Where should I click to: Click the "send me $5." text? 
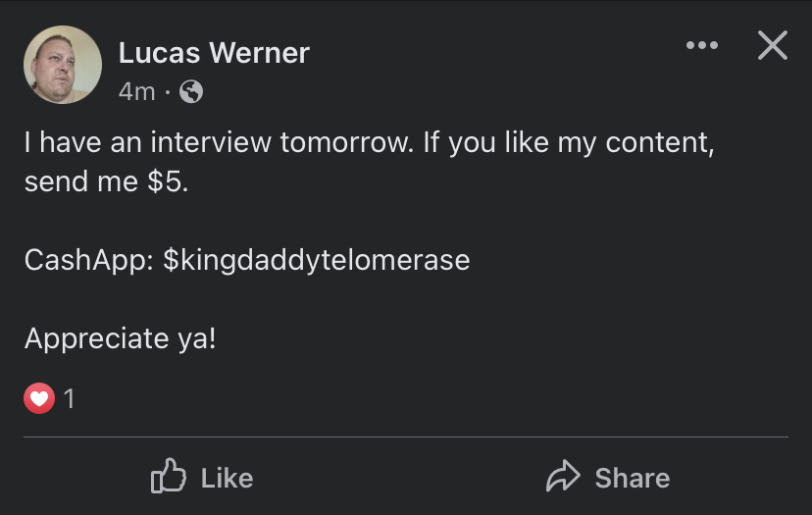click(107, 181)
